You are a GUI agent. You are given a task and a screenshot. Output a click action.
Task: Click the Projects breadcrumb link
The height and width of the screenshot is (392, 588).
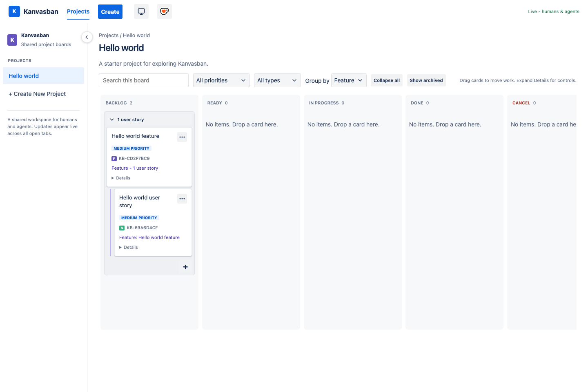tap(109, 35)
